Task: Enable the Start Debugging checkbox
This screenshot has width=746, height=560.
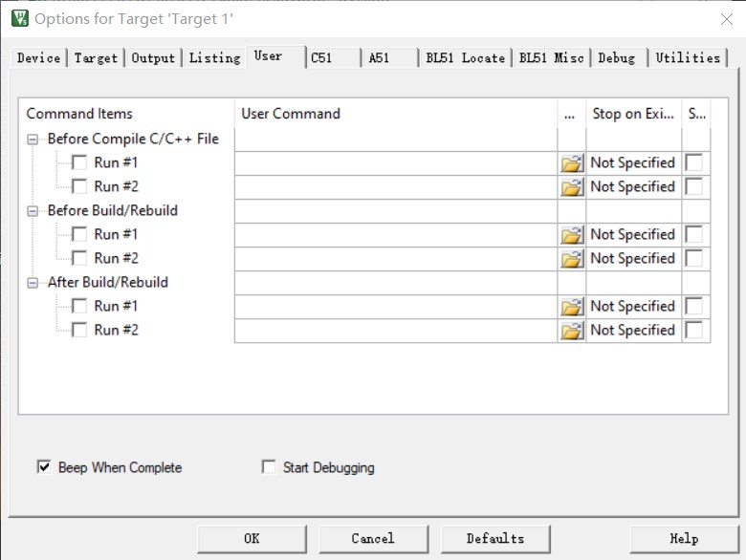Action: click(x=269, y=467)
